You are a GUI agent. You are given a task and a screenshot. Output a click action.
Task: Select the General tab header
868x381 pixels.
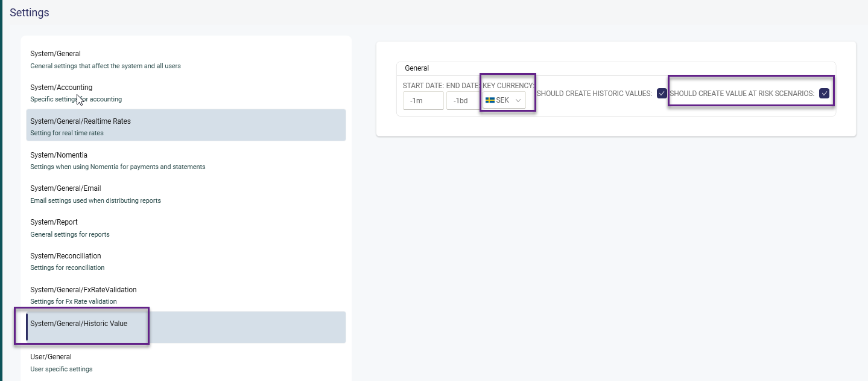(417, 68)
